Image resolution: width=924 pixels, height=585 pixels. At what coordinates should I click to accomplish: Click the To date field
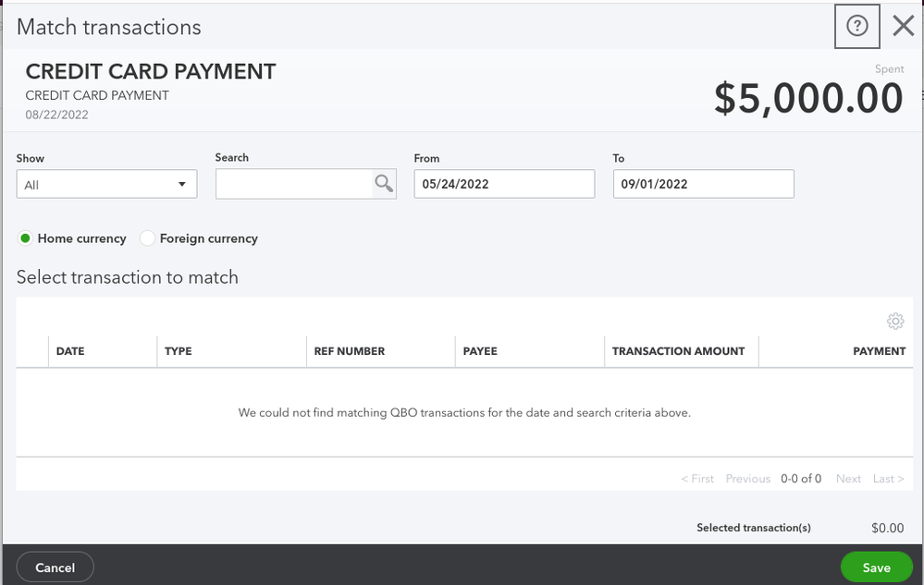703,184
